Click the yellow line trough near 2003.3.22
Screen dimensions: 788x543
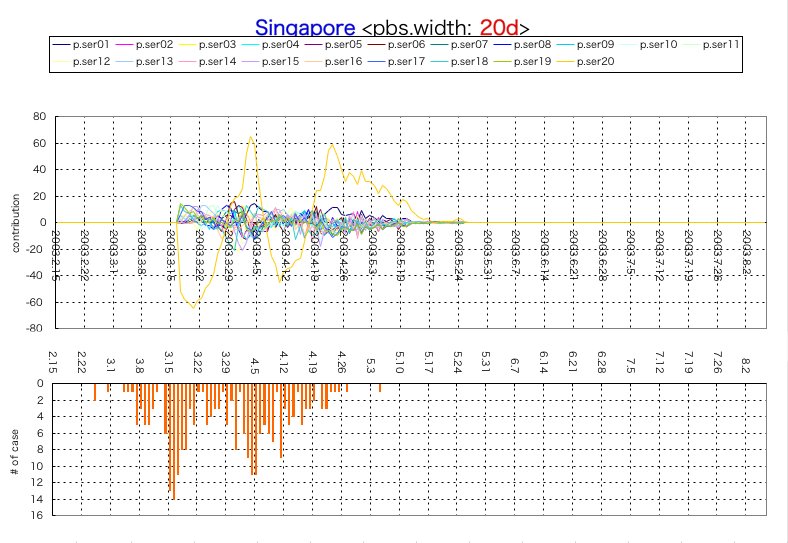tap(194, 308)
